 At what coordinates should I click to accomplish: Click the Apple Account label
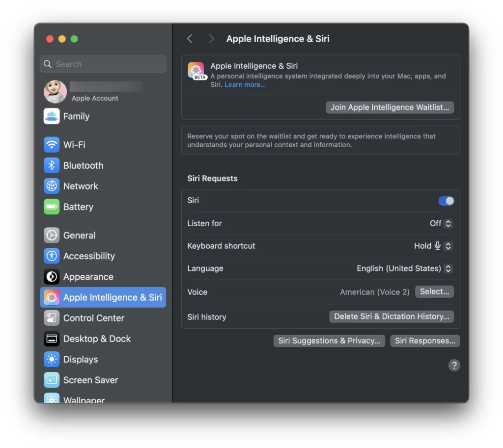95,98
